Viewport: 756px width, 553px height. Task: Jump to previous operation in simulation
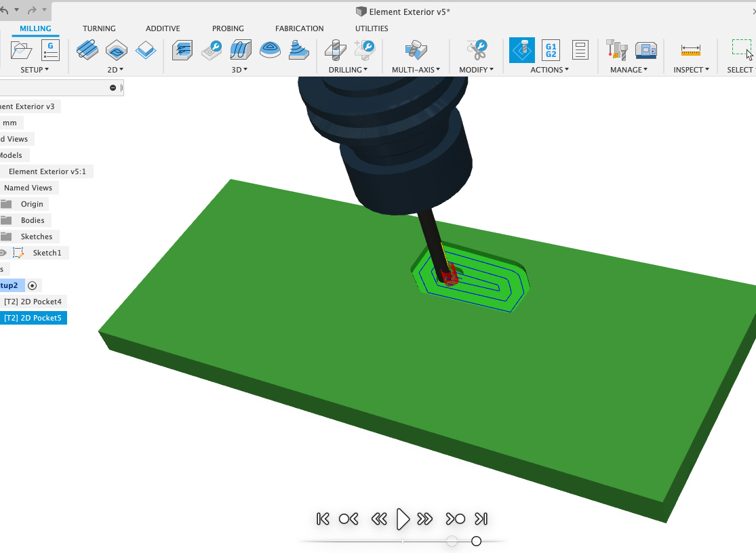(x=348, y=519)
